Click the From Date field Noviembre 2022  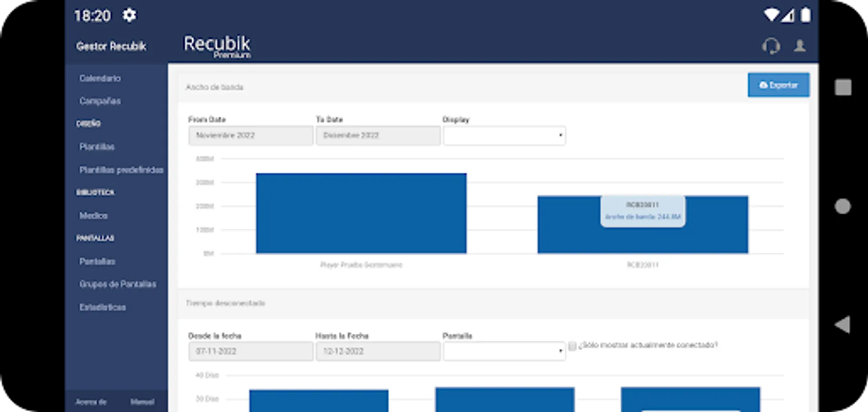click(251, 136)
